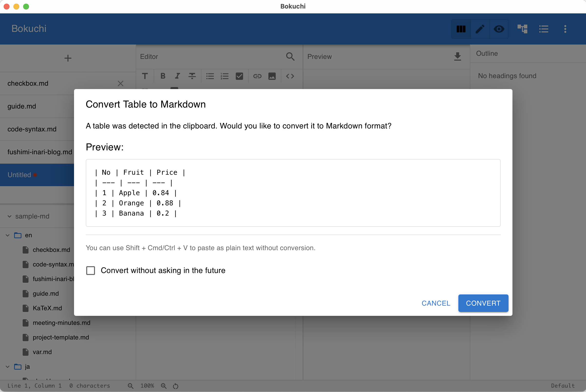The width and height of the screenshot is (586, 392).
Task: Enable Convert without asking in the future
Action: point(91,270)
